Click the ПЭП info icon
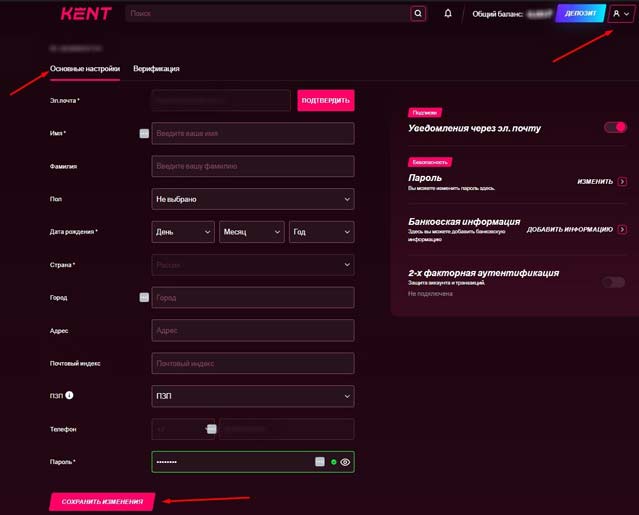Viewport: 639px width, 515px height. pyautogui.click(x=70, y=396)
